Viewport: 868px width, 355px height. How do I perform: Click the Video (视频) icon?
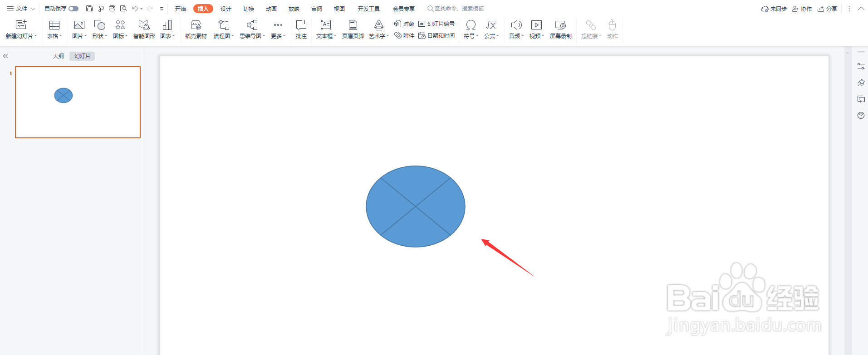point(536,25)
